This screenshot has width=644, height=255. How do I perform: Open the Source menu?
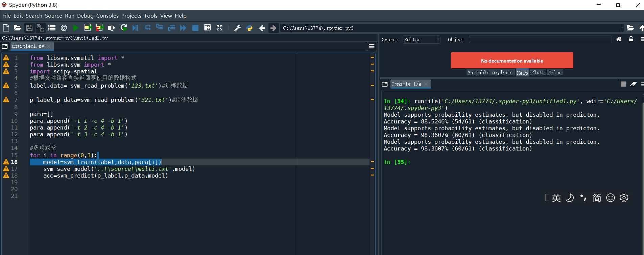point(53,16)
